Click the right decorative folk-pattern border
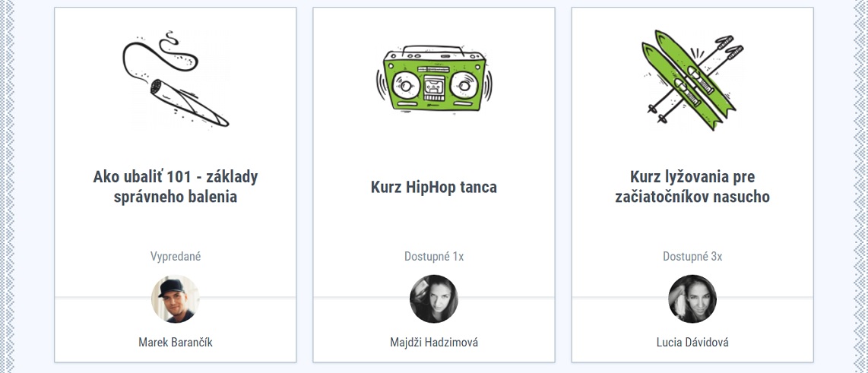Viewport: 868px width, 373px height. (859, 186)
